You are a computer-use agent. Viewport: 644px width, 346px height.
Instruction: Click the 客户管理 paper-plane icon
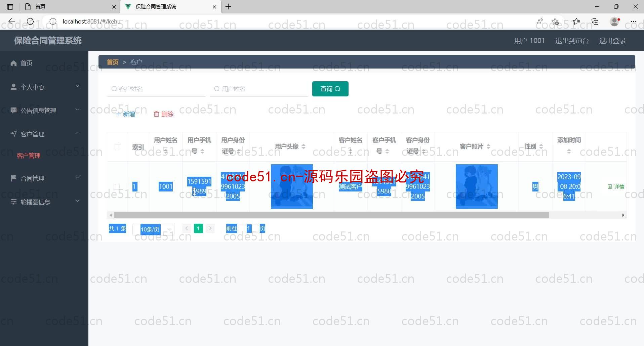coord(13,134)
